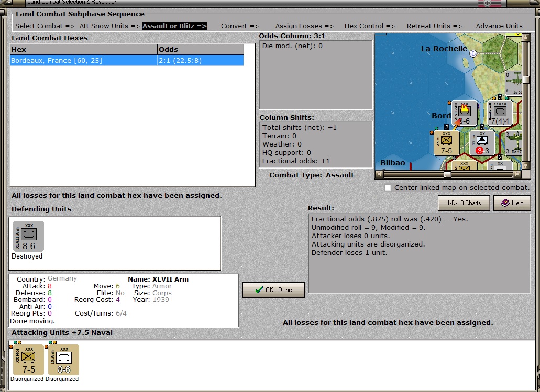Click Att Snow Units subphase label
The height and width of the screenshot is (392, 540).
click(x=109, y=26)
